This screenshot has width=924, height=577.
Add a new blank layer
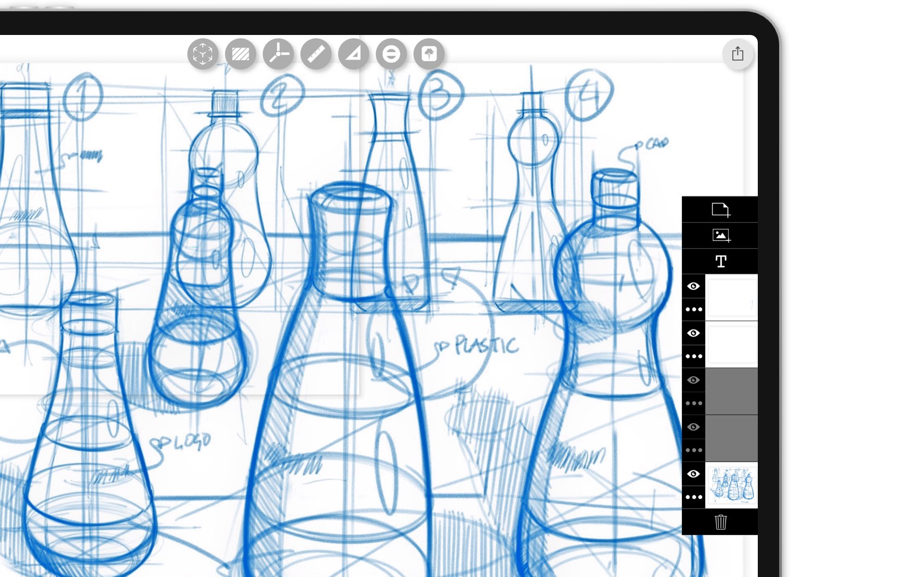click(720, 210)
